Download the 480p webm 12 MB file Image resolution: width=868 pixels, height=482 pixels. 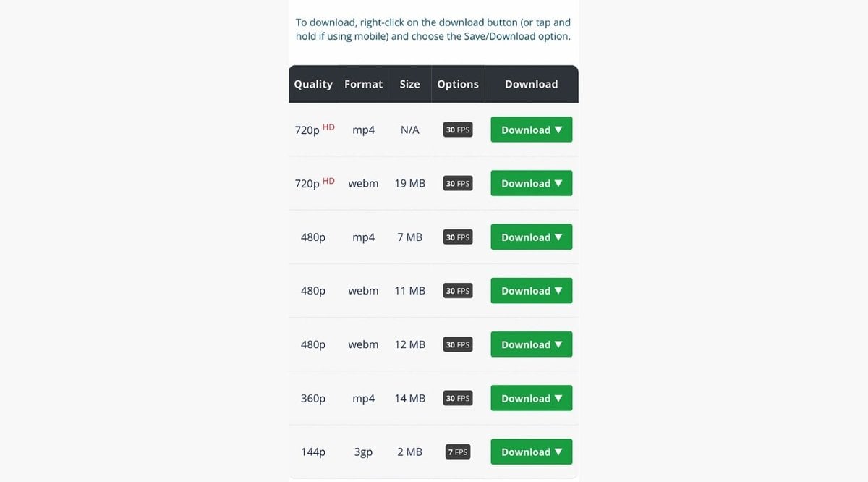(x=532, y=344)
